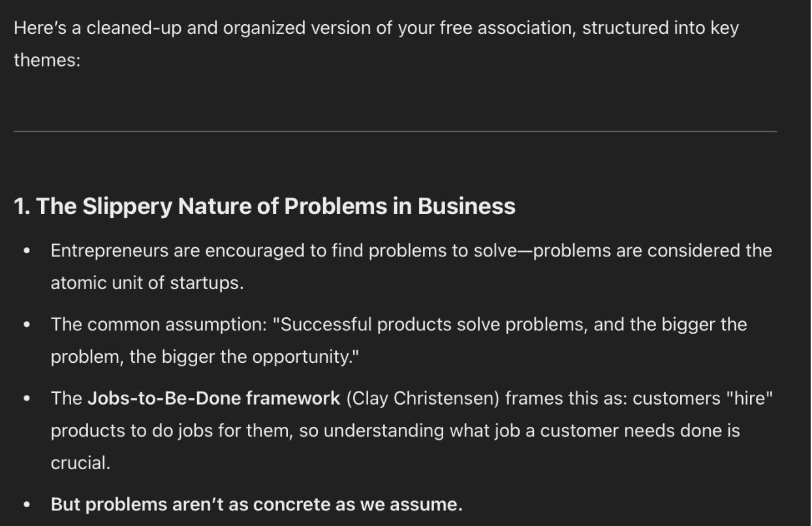Viewport: 812px width, 526px height.
Task: Click the word "themes:" in the intro
Action: pyautogui.click(x=47, y=61)
